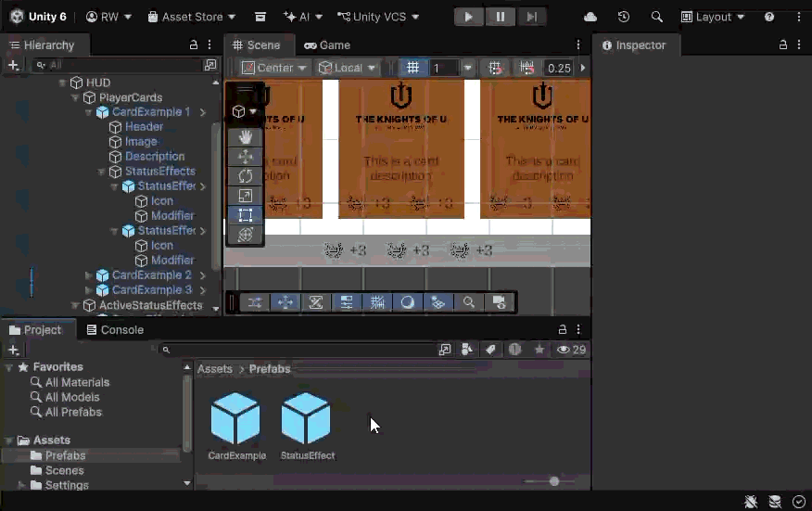Viewport: 812px width, 511px height.
Task: Click the checkmark status icon in status bar
Action: tap(799, 501)
